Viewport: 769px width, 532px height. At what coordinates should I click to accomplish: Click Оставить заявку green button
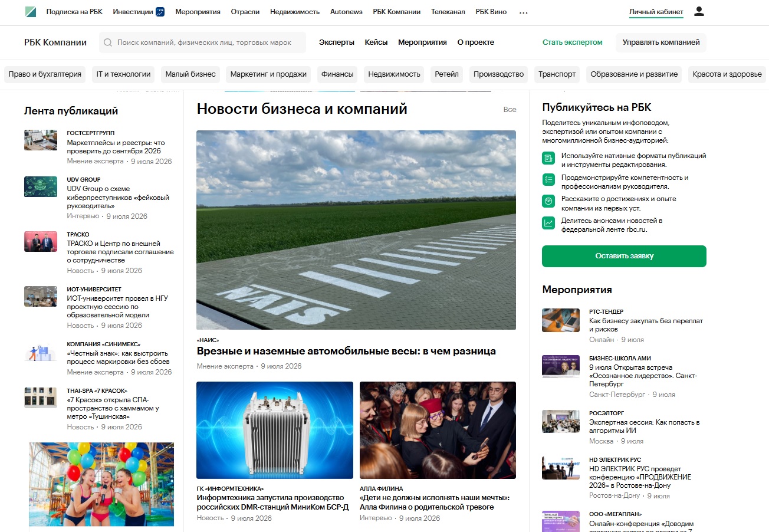tap(624, 256)
